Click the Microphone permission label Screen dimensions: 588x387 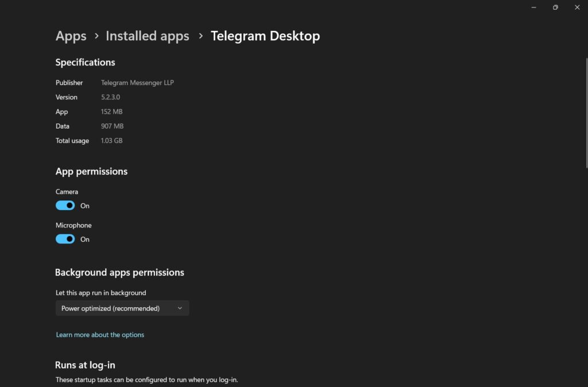[73, 226]
